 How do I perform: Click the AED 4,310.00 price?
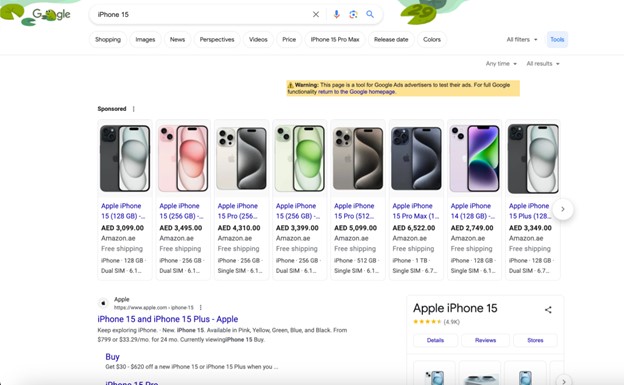(x=239, y=228)
